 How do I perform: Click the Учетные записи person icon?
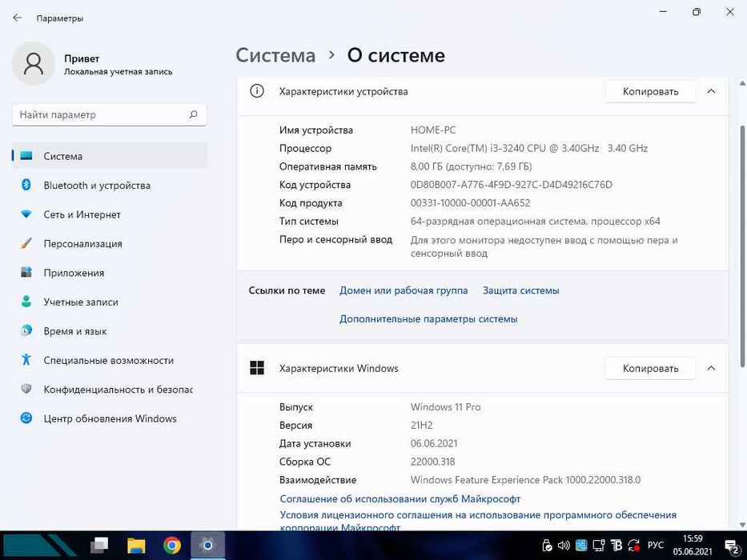click(x=26, y=302)
